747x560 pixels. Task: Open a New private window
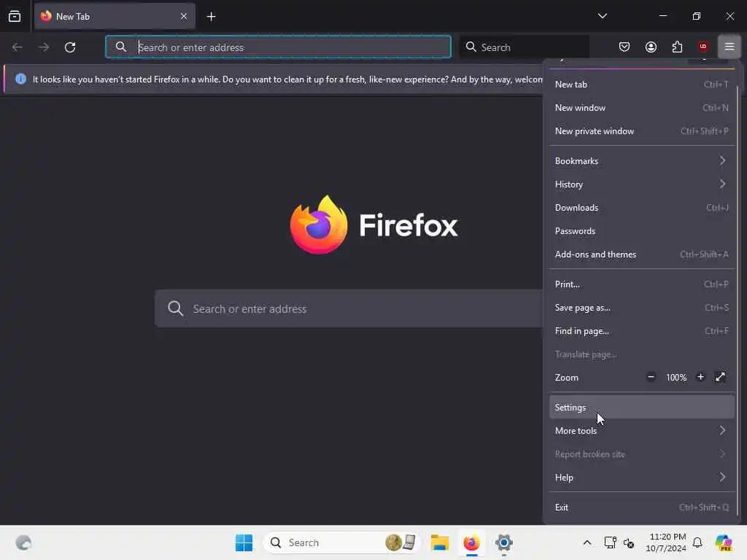pos(641,131)
